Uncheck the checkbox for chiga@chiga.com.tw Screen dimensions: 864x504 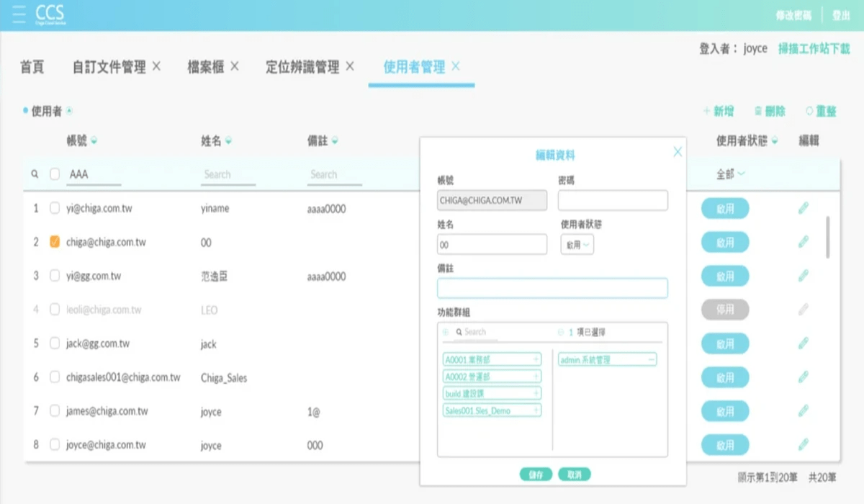[x=55, y=243]
